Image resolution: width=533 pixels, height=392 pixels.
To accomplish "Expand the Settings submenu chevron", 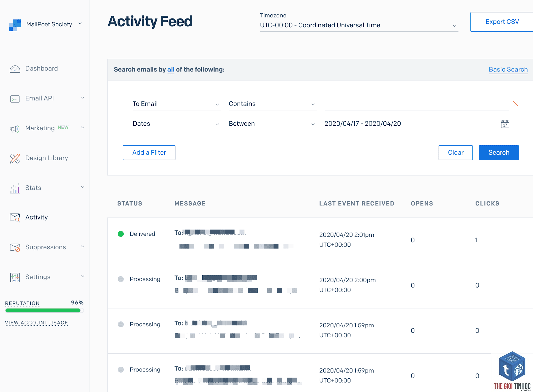I will pos(83,276).
